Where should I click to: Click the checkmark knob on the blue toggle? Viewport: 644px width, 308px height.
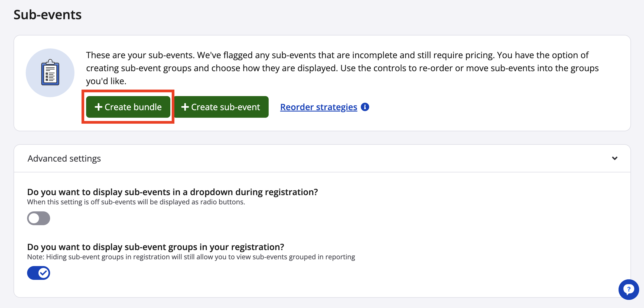pyautogui.click(x=44, y=273)
